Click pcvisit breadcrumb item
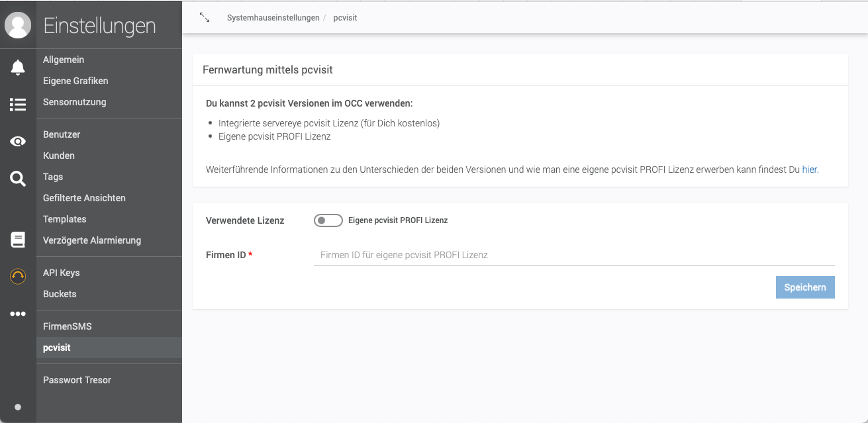 click(345, 18)
